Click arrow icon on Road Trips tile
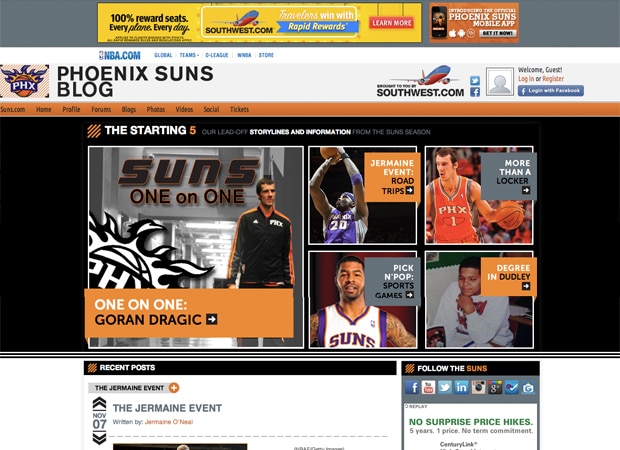Image resolution: width=620 pixels, height=450 pixels. point(410,190)
